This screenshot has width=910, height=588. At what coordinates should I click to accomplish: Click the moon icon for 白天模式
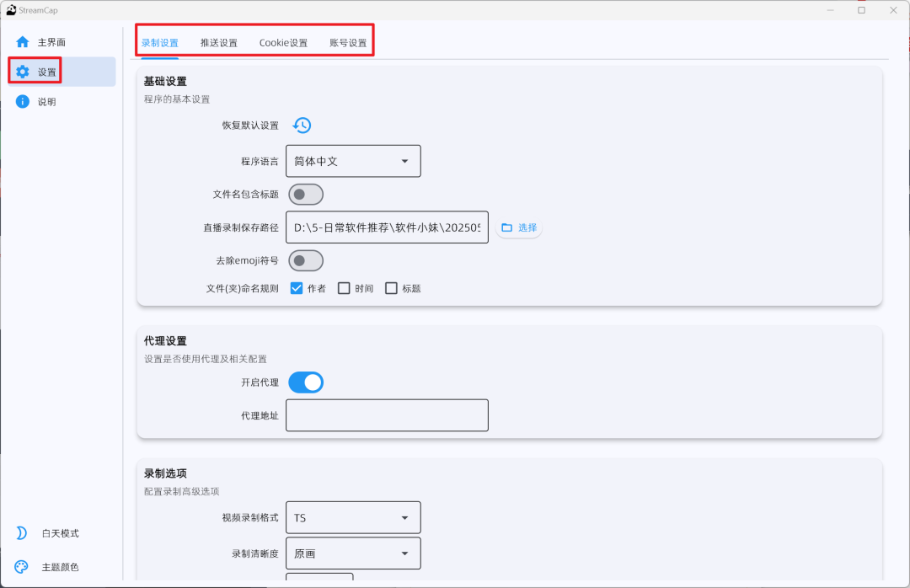tap(23, 533)
